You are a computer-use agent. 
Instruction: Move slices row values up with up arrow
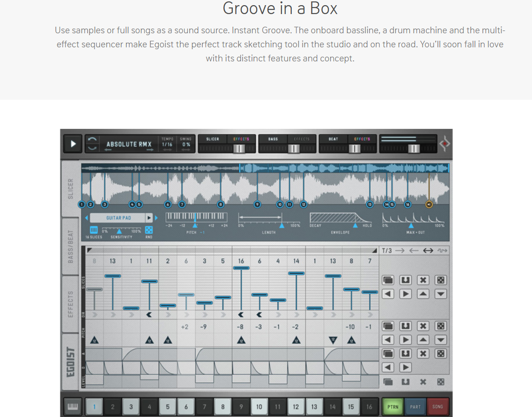click(x=423, y=294)
